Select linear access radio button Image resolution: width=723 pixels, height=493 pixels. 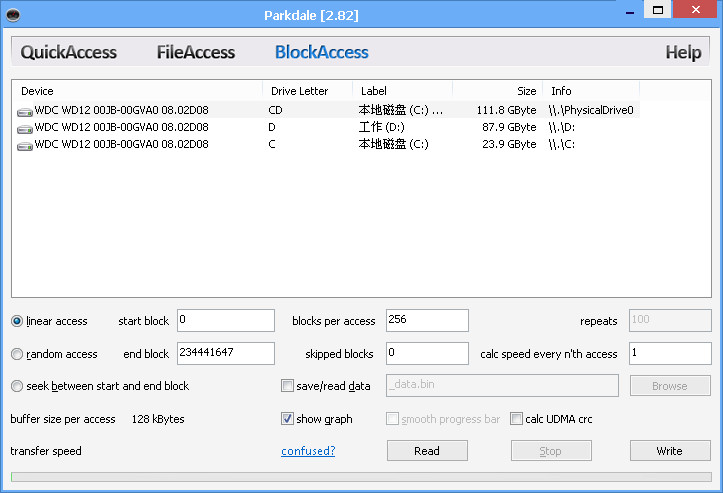pos(17,321)
